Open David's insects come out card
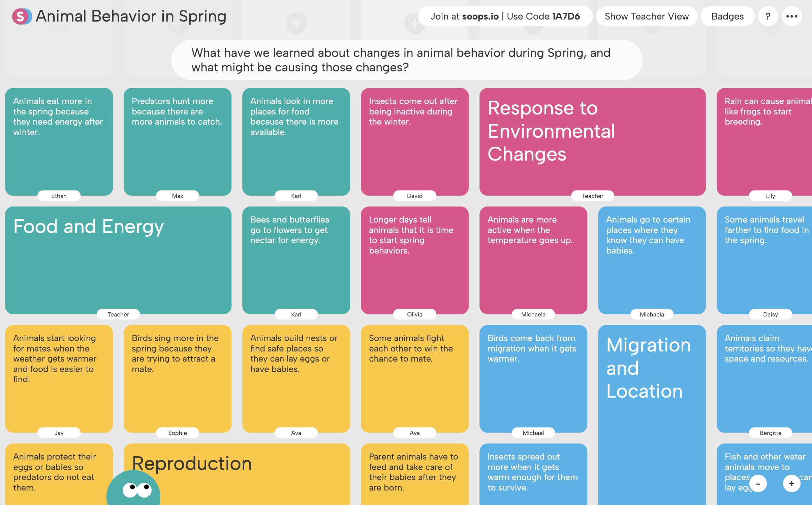The height and width of the screenshot is (505, 812). (414, 141)
